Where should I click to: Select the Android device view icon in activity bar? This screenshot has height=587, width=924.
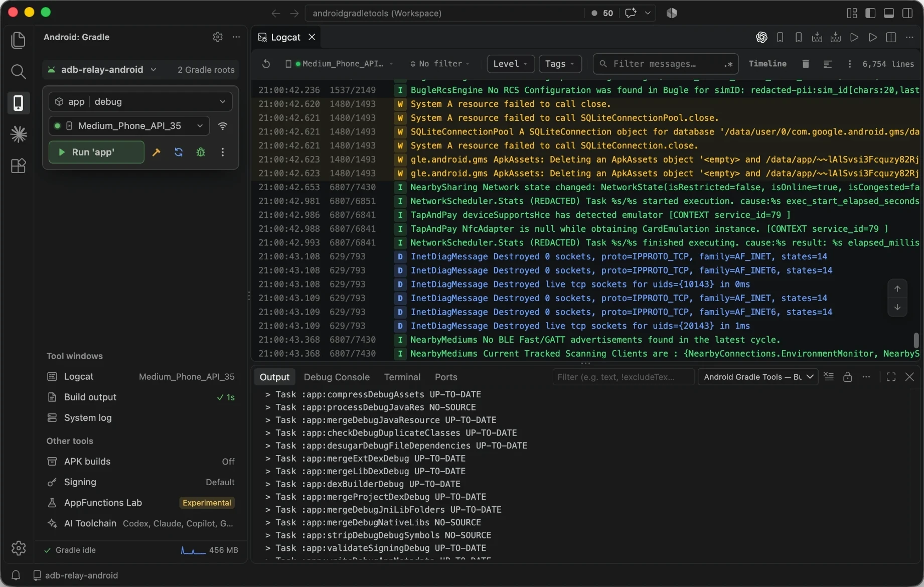19,103
